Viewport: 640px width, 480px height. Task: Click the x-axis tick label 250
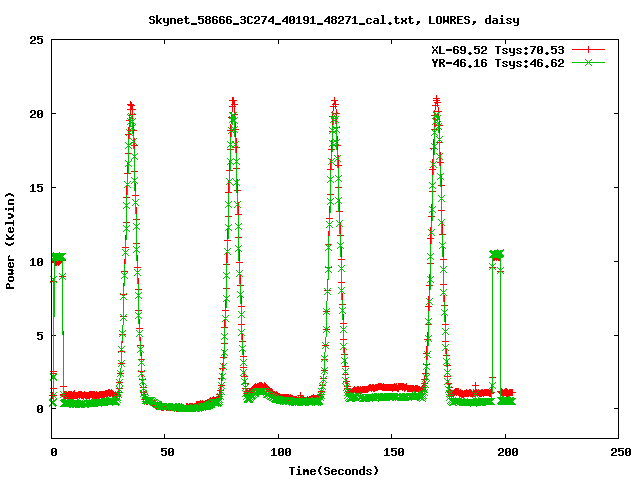click(620, 452)
